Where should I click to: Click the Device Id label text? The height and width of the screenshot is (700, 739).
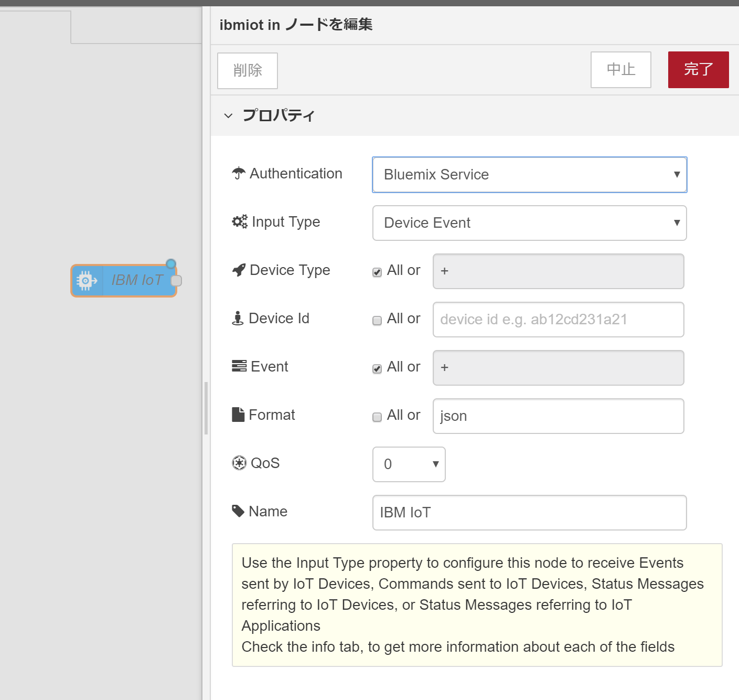pos(279,318)
